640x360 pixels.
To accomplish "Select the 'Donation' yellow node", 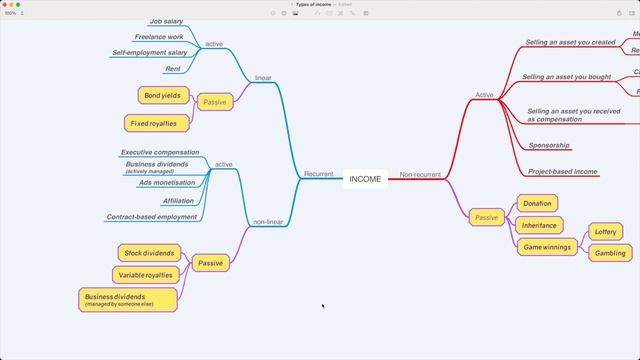I will (x=537, y=203).
